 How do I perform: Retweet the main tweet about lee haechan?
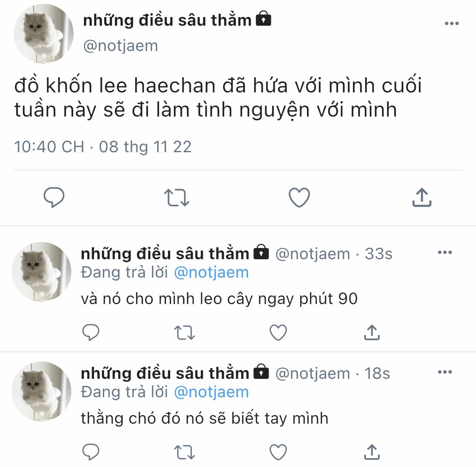[x=176, y=197]
